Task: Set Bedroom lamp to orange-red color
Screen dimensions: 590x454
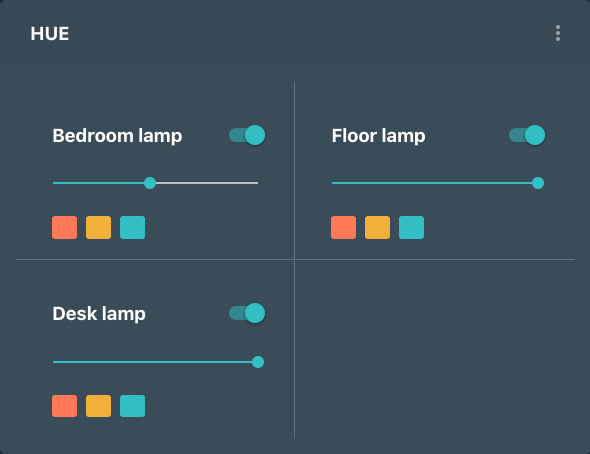Action: tap(64, 228)
